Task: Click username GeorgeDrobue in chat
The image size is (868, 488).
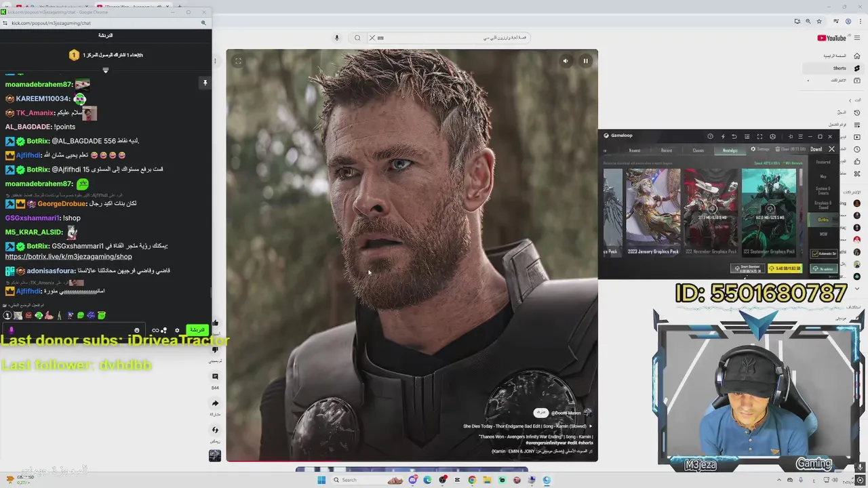Action: coord(62,203)
